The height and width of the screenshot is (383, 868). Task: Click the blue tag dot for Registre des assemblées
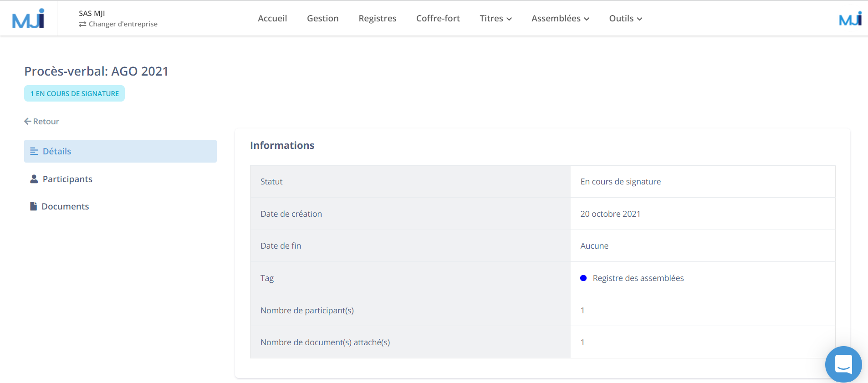[x=583, y=278]
